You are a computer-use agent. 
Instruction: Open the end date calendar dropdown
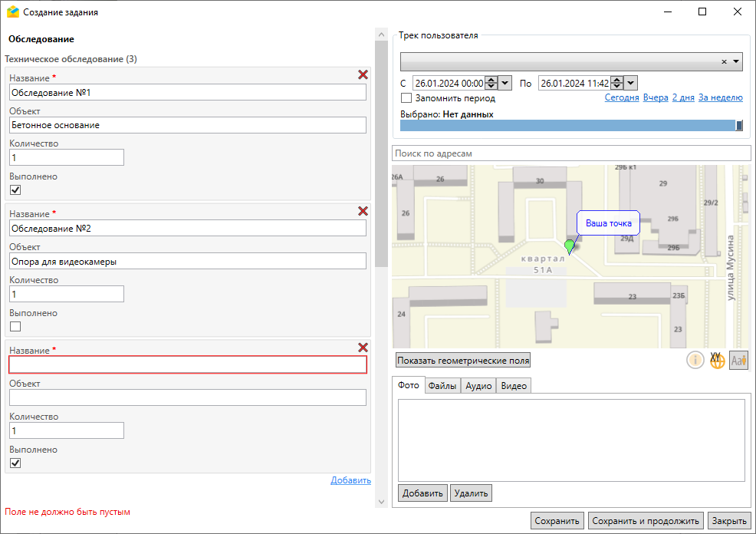(630, 83)
